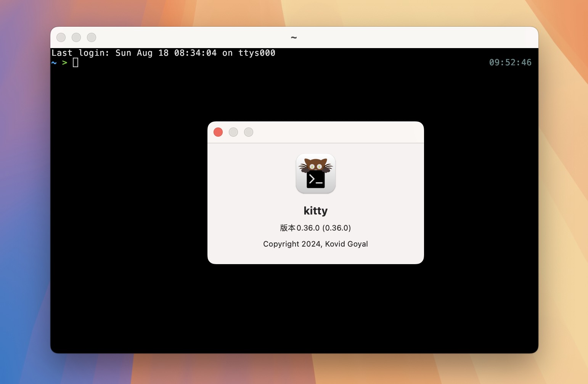This screenshot has height=384, width=588.
Task: Click the green > prompt symbol
Action: point(65,63)
